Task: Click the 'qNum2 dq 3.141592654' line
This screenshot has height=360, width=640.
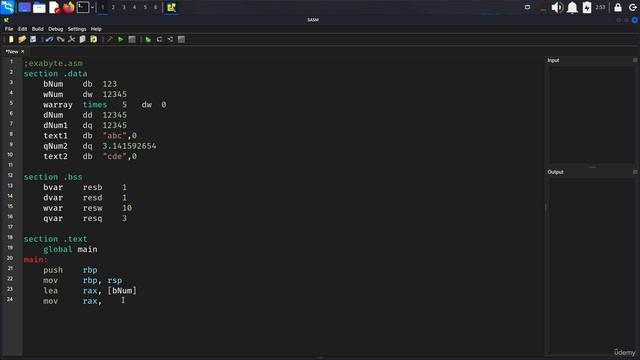Action: [100, 146]
